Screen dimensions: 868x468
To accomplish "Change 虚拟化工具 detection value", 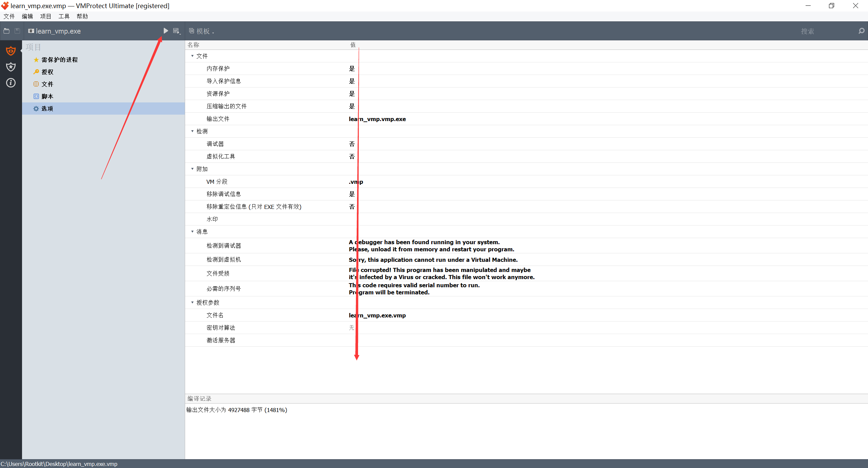I will 352,156.
